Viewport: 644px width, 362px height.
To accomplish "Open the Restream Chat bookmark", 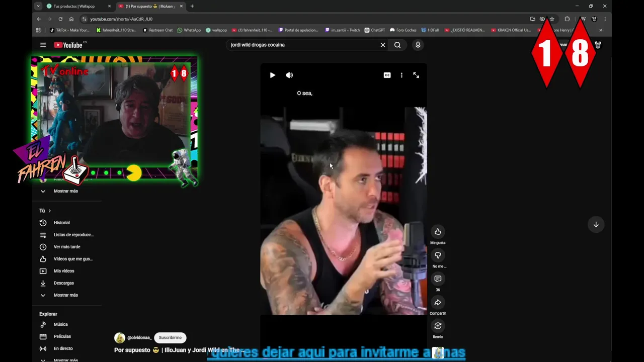I will 157,30.
